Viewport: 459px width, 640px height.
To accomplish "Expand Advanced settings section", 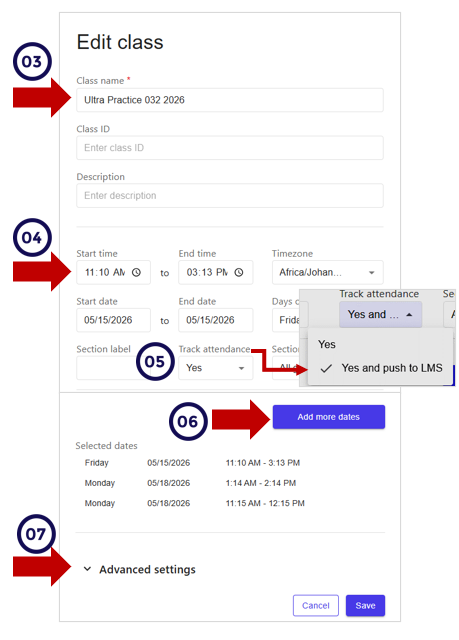I will [x=139, y=569].
